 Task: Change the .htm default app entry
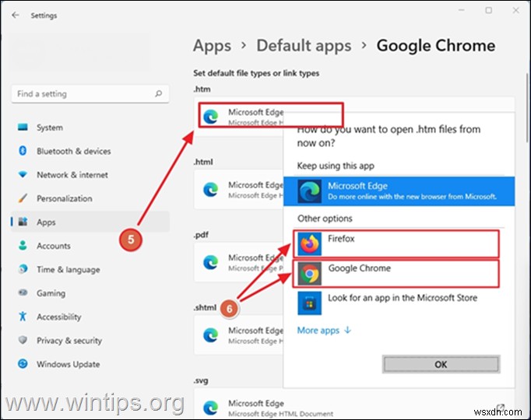pos(239,117)
